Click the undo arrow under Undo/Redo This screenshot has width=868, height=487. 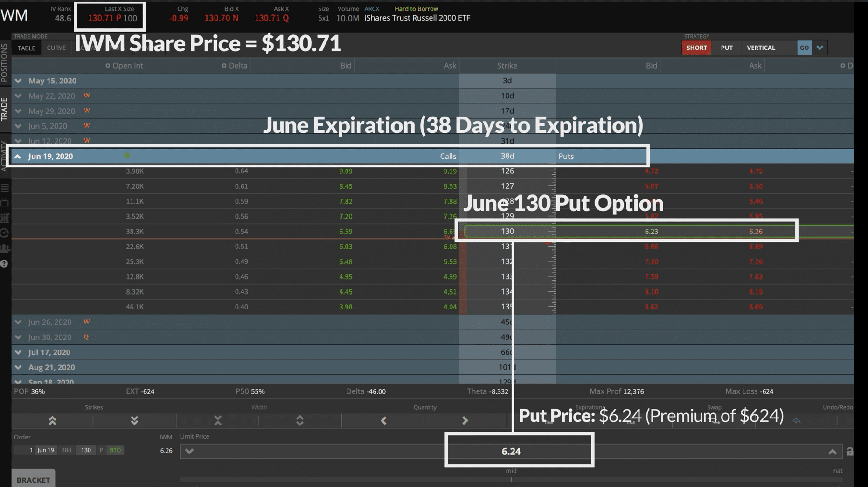point(797,421)
